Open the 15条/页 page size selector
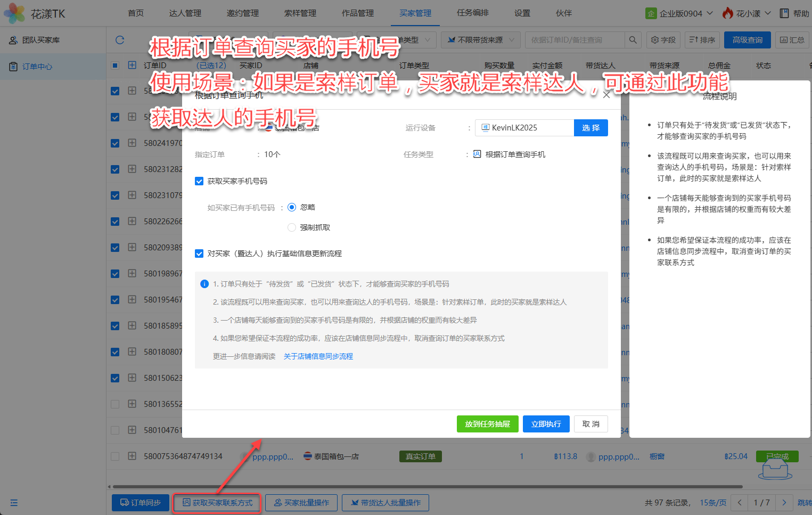 point(712,502)
